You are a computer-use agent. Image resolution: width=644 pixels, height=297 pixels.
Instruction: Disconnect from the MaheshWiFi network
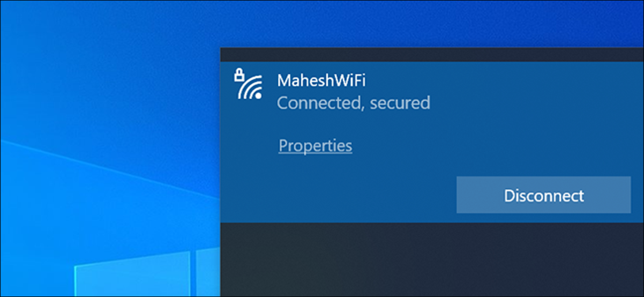coord(543,195)
